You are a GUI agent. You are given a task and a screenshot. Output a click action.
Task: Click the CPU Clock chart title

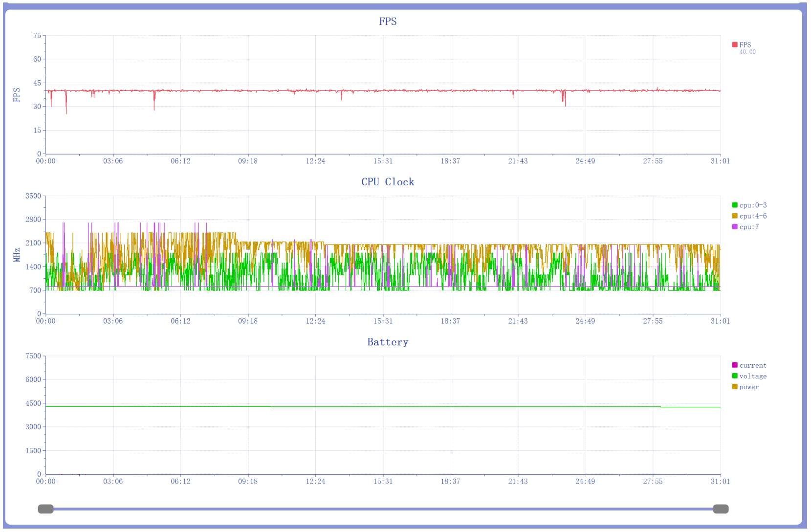tap(388, 182)
